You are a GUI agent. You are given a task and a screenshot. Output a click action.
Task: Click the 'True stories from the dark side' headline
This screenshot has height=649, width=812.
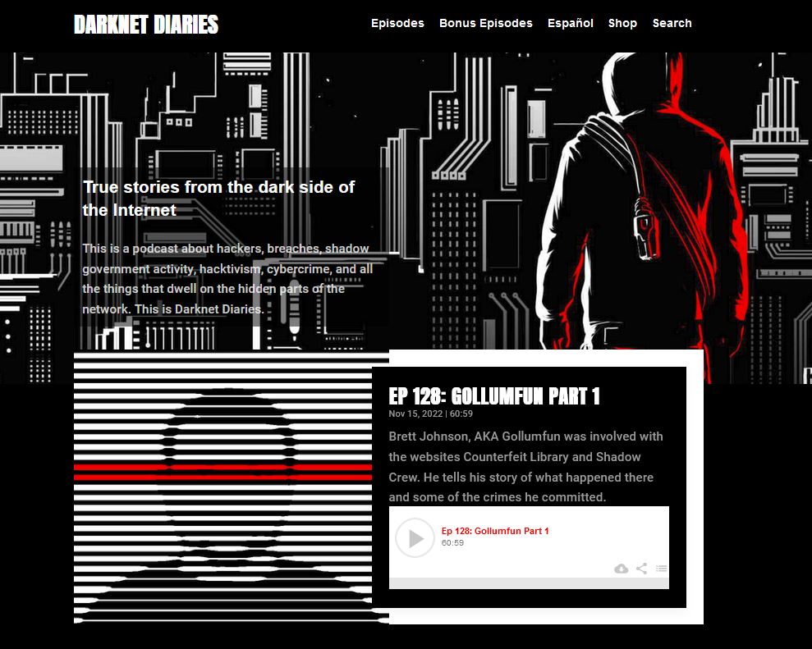pos(218,199)
